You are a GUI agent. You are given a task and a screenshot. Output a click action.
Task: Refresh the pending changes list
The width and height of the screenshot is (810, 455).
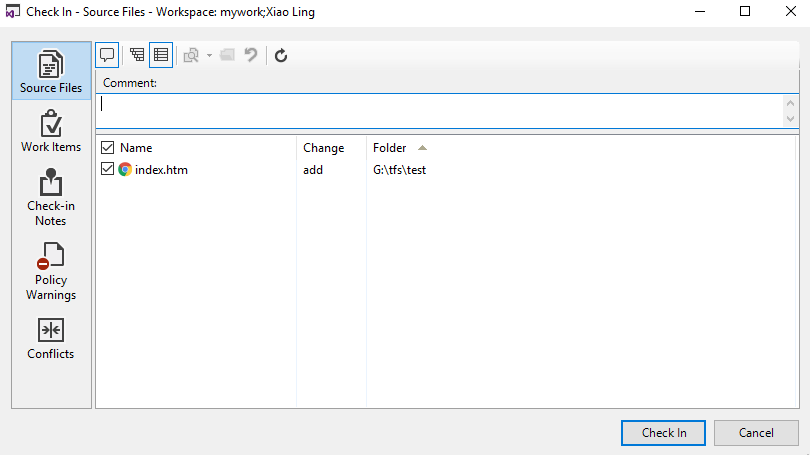coord(281,55)
